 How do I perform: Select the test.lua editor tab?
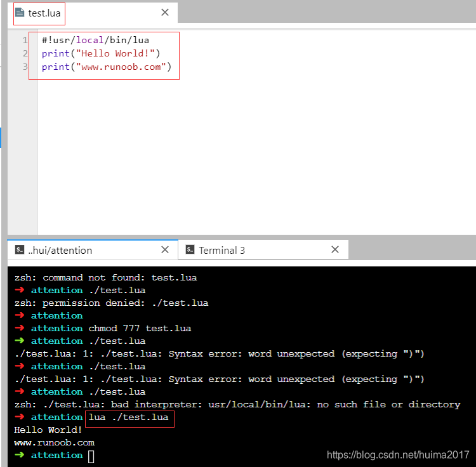click(x=93, y=13)
